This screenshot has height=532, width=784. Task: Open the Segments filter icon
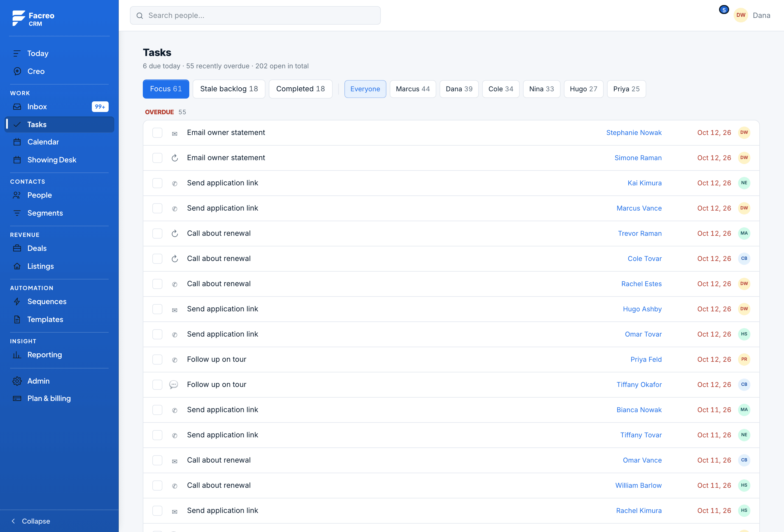coord(17,213)
